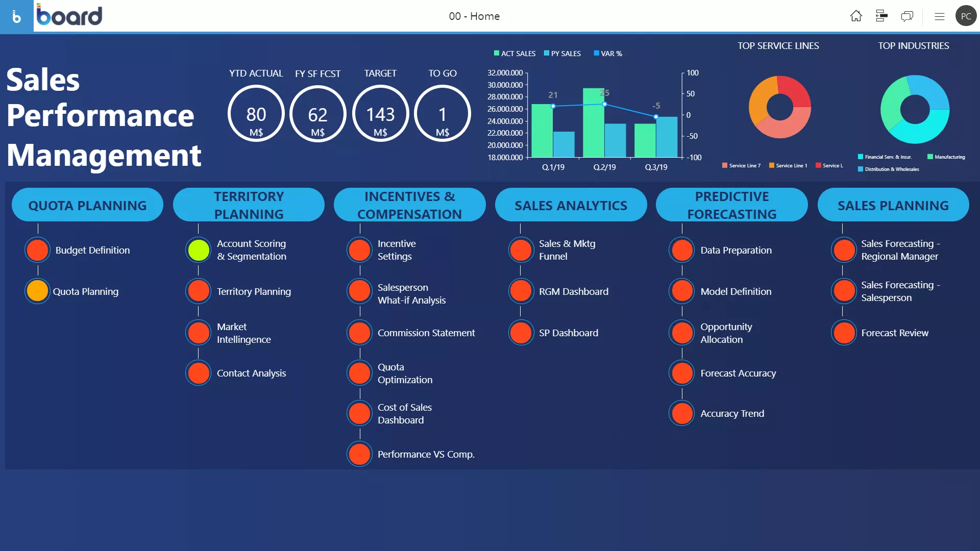This screenshot has height=551, width=980.
Task: Click the Budget Definition red status icon
Action: 38,251
